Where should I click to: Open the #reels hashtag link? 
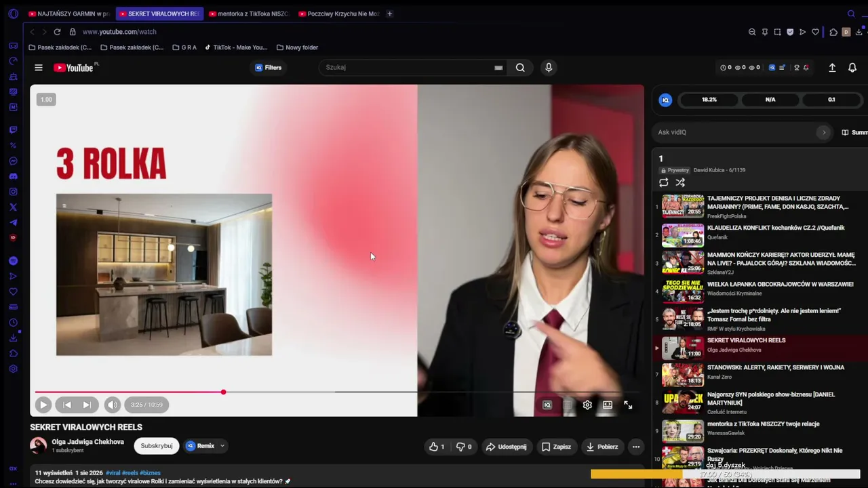tap(130, 472)
